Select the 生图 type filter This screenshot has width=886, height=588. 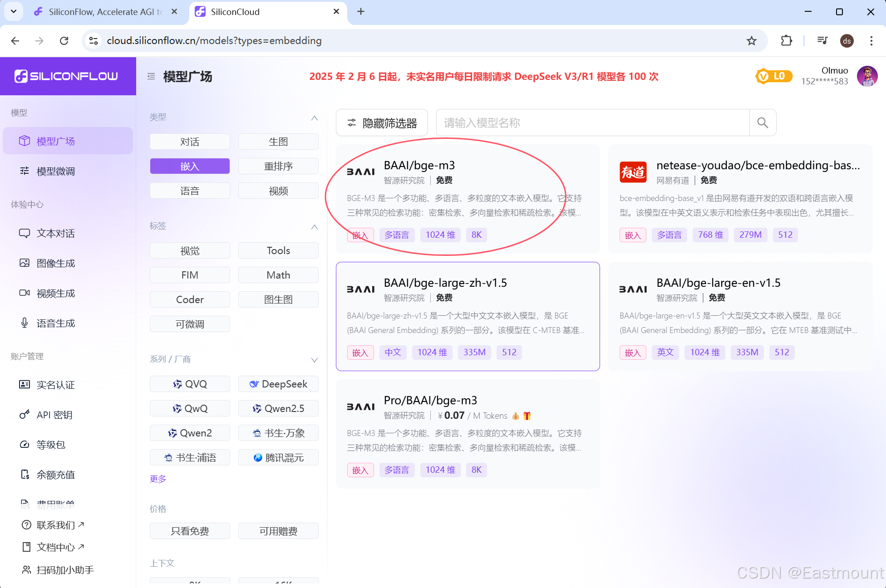point(278,142)
